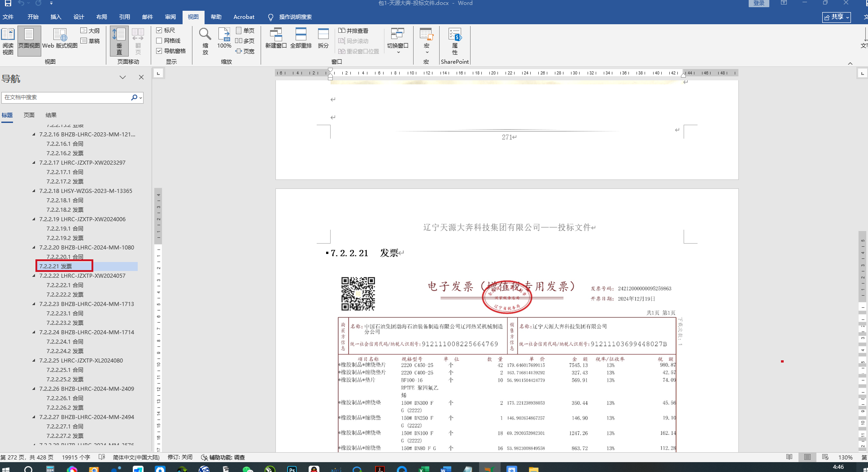Viewport: 868px width, 472px height.
Task: Open Excel from the taskbar
Action: pyautogui.click(x=424, y=469)
